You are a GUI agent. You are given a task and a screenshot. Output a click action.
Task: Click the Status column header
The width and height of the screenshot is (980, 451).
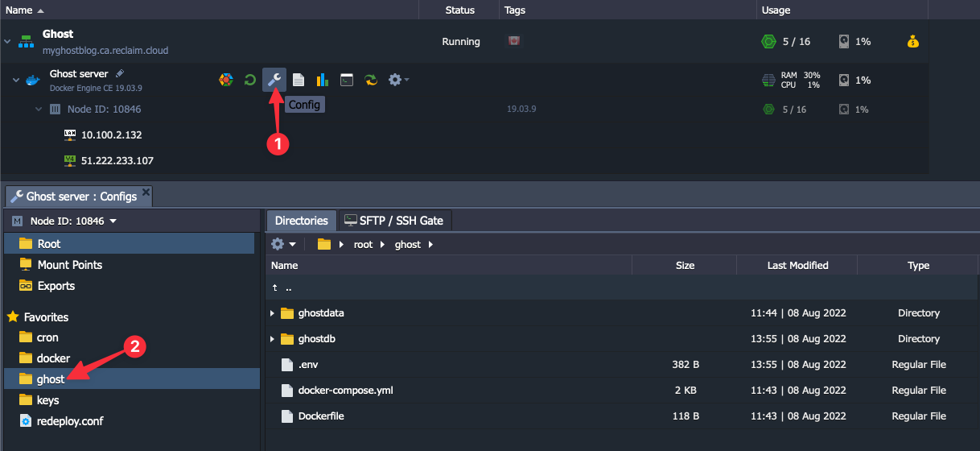point(460,10)
